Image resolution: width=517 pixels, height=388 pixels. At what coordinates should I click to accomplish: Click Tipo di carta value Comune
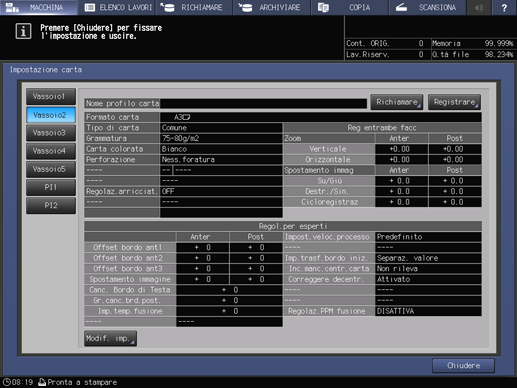click(221, 128)
